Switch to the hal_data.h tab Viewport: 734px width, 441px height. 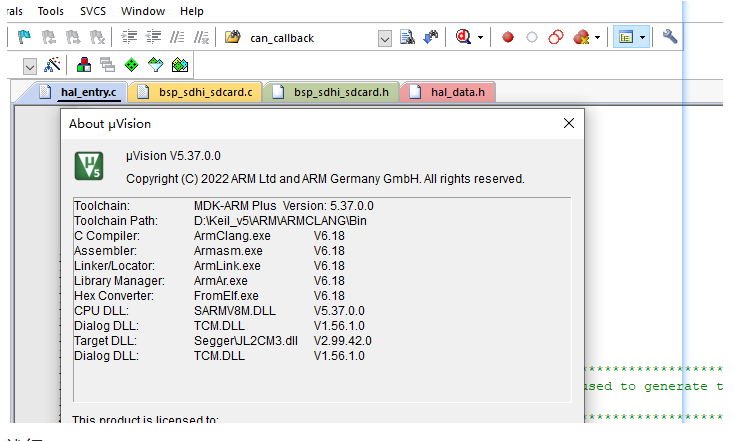coord(448,92)
